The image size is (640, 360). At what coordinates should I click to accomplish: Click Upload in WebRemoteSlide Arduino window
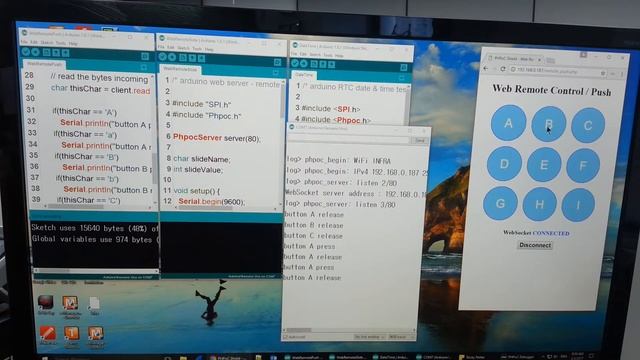point(172,57)
